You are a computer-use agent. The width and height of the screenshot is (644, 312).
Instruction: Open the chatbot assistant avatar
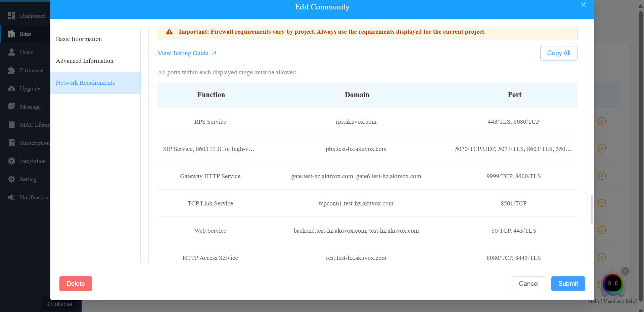[613, 283]
